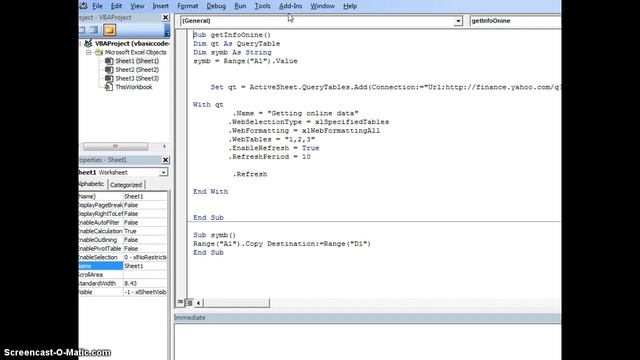
Task: Click the ThisWorkbook icon
Action: coord(109,87)
